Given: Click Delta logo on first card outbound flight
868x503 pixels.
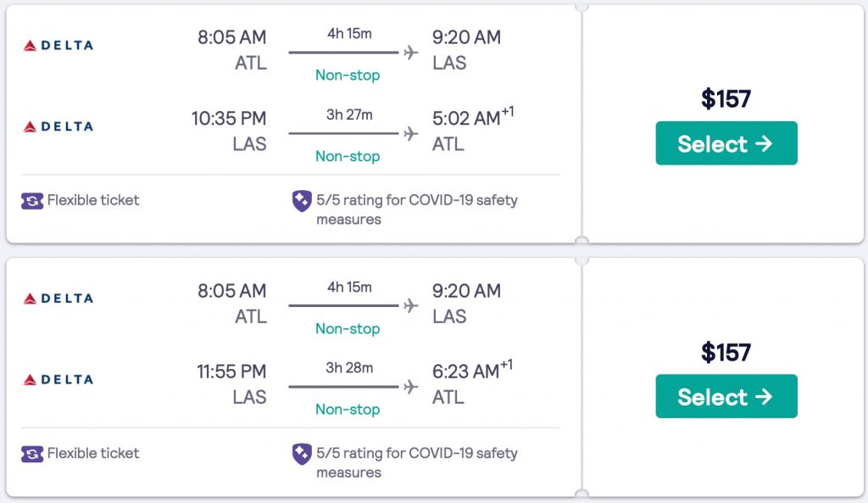Looking at the screenshot, I should pos(58,45).
